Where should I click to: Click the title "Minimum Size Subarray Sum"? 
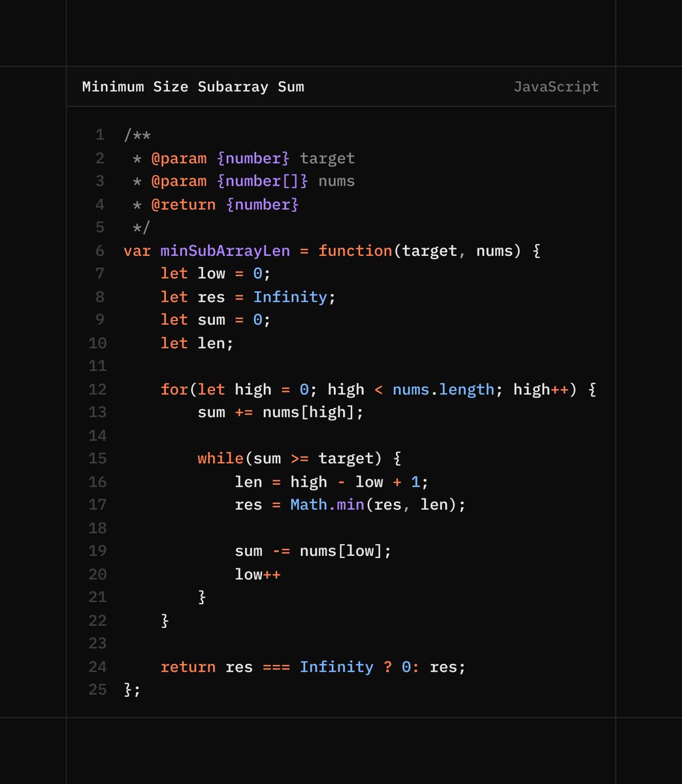193,87
